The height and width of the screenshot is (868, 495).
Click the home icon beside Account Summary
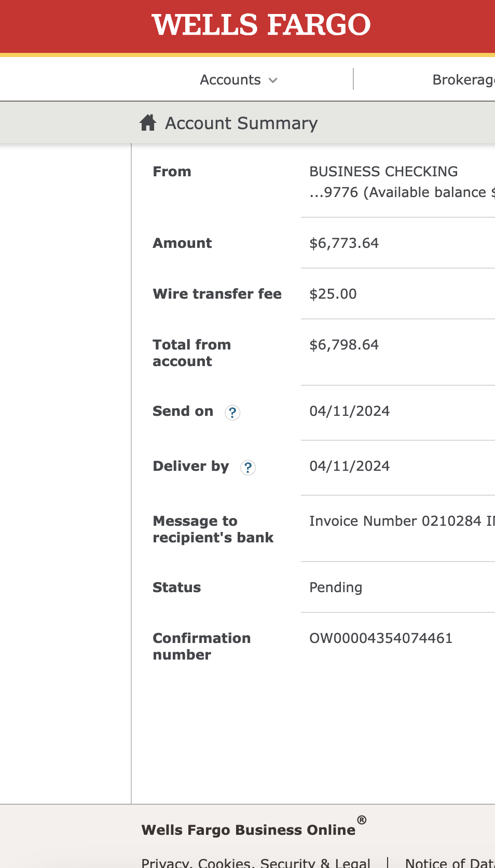(148, 123)
